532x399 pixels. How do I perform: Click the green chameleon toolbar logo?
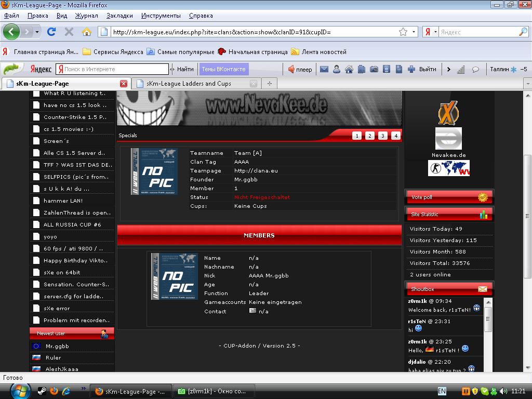point(12,69)
